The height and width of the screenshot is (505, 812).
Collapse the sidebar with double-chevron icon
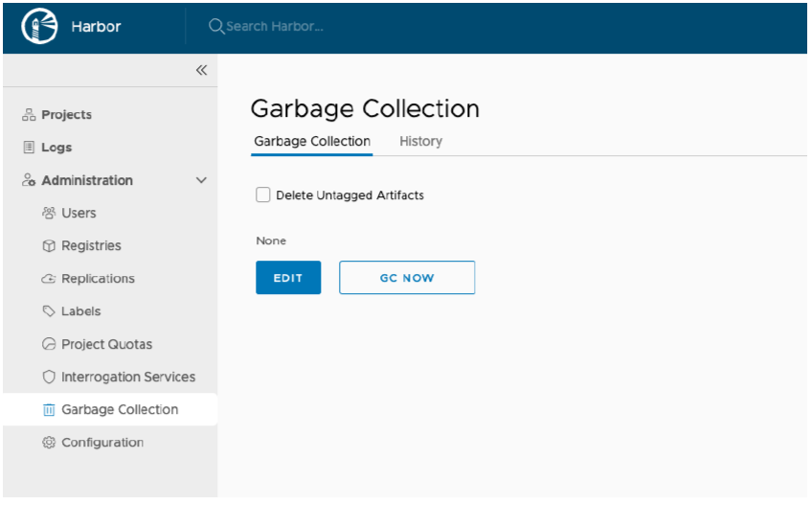click(x=201, y=70)
